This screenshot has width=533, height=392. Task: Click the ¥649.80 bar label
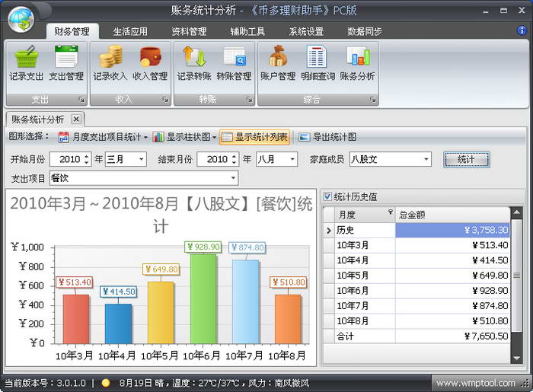[x=161, y=269]
